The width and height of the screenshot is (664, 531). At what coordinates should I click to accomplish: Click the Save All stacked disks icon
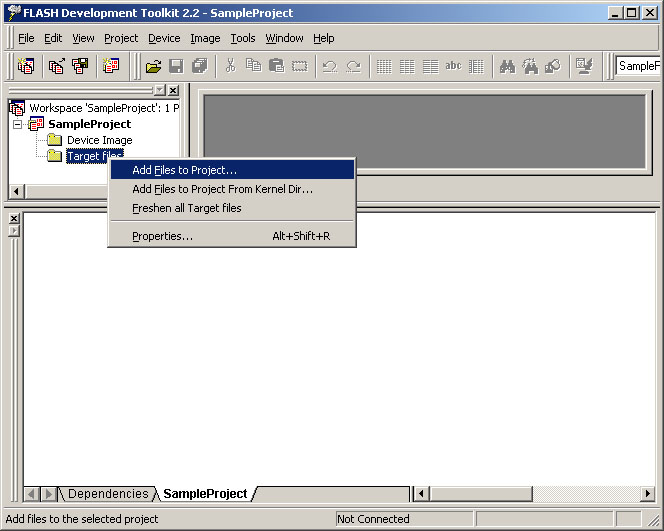pos(199,66)
